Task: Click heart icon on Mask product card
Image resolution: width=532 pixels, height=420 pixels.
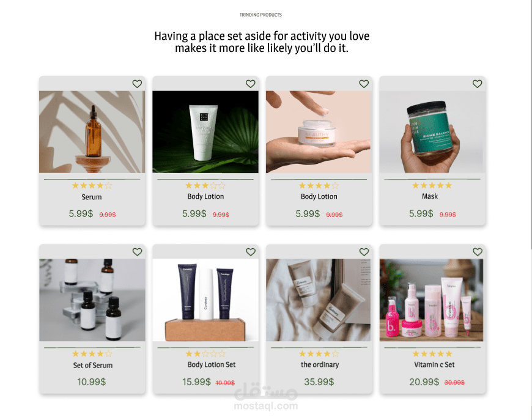Action: click(x=478, y=84)
